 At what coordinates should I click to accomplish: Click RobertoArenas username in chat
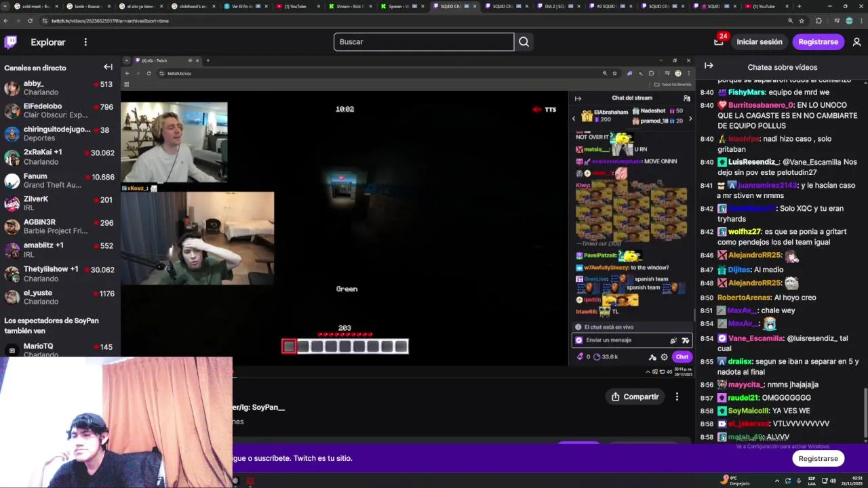coord(745,298)
